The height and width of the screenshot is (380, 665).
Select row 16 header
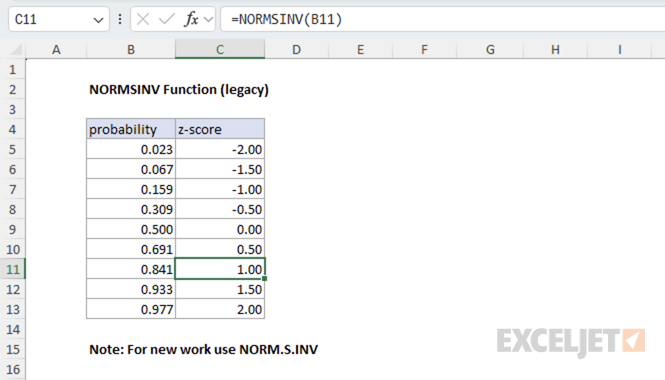coord(13,369)
